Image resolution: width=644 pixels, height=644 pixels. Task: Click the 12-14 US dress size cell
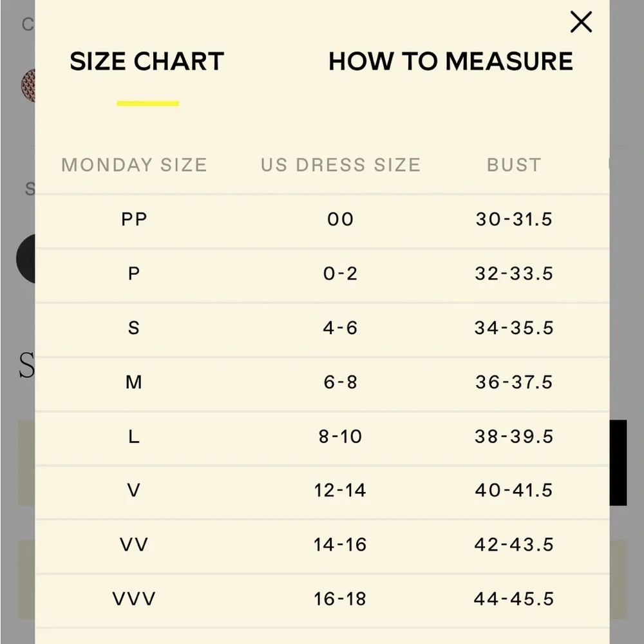(x=340, y=490)
